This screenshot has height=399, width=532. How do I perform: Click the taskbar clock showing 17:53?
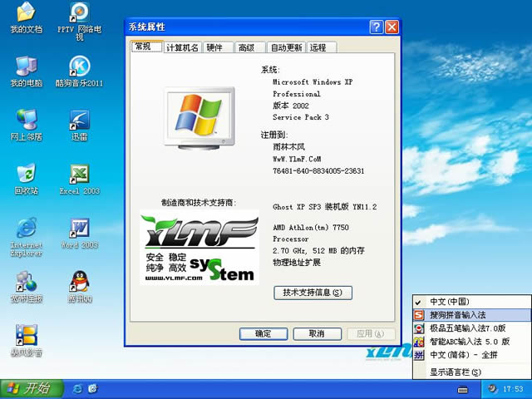pos(513,389)
